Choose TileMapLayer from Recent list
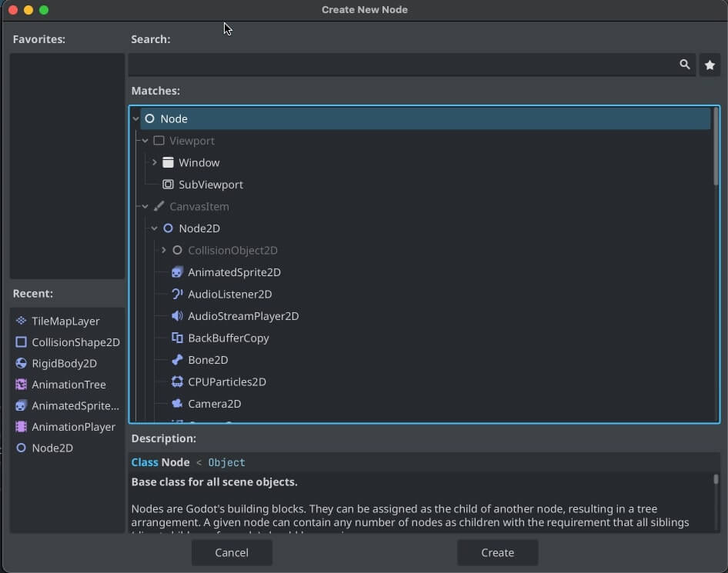Viewport: 728px width, 573px height. (x=65, y=321)
